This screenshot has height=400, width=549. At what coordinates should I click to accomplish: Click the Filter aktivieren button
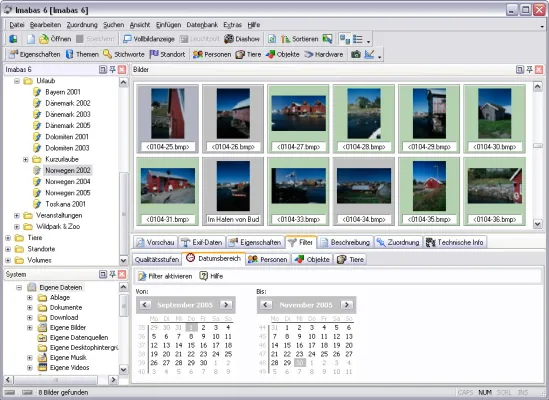[x=165, y=276]
